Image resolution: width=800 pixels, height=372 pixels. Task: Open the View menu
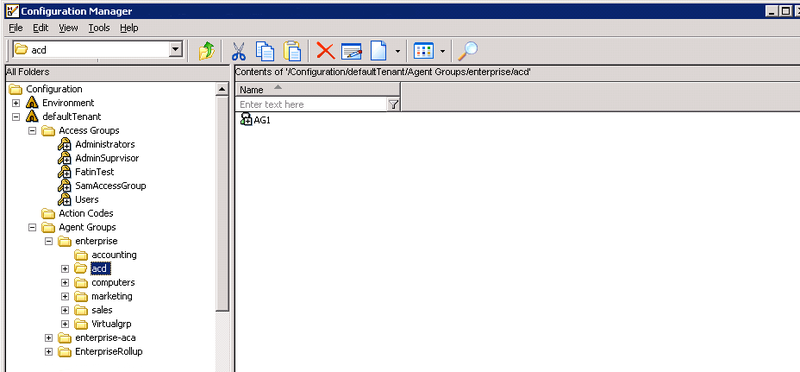pos(68,28)
